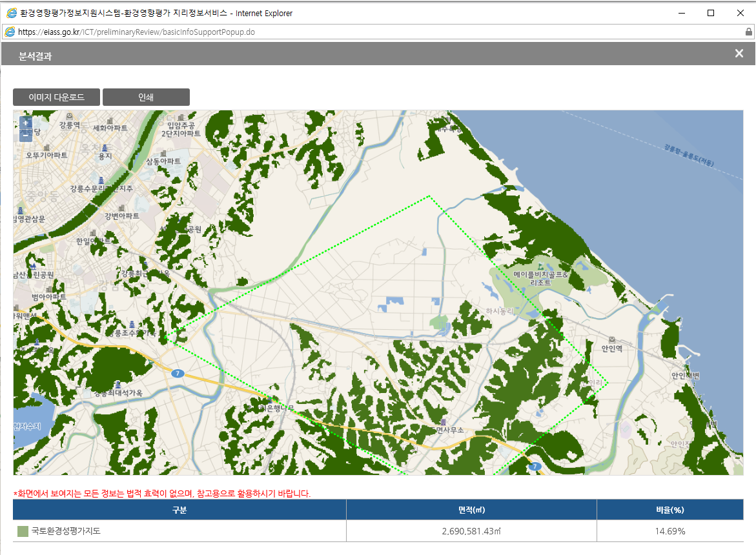Zoom out of the map with minus button

point(25,135)
